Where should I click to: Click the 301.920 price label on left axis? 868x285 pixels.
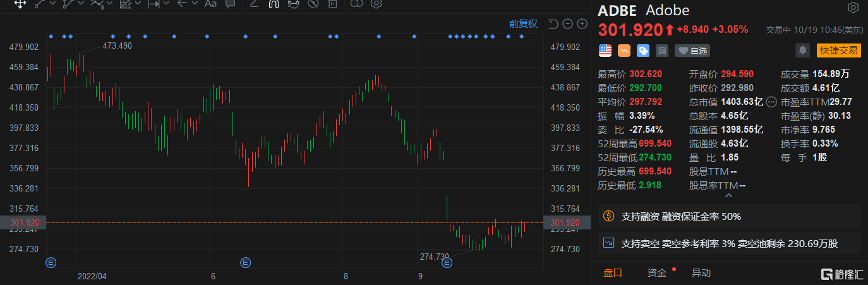24,222
